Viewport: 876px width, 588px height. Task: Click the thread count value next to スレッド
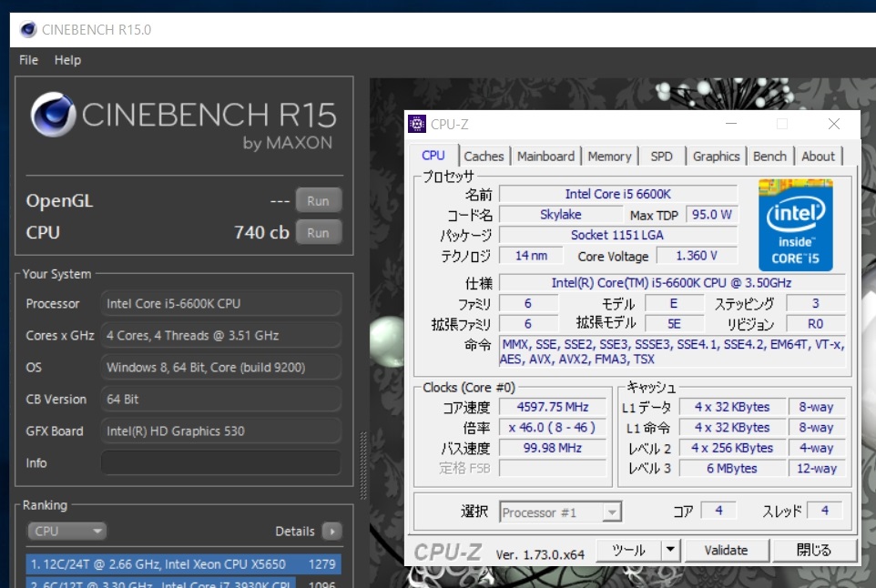pos(825,511)
